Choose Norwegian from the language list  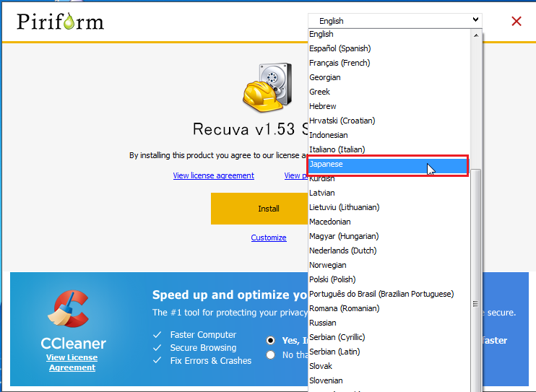389,265
